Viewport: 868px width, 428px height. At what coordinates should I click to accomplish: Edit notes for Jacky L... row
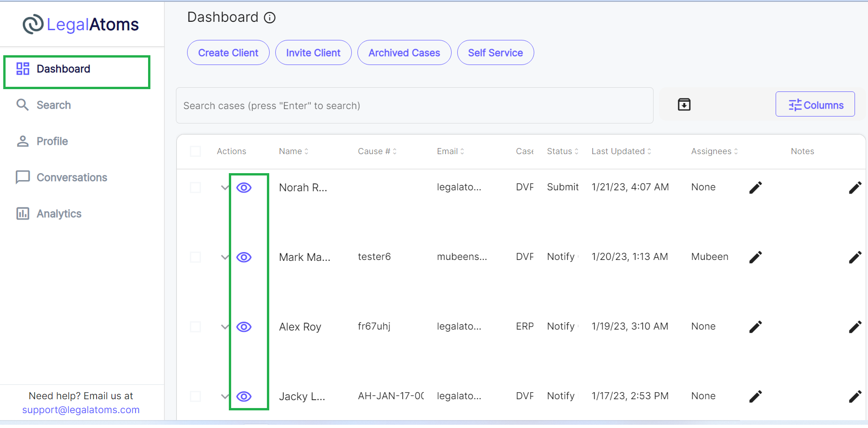coord(855,396)
